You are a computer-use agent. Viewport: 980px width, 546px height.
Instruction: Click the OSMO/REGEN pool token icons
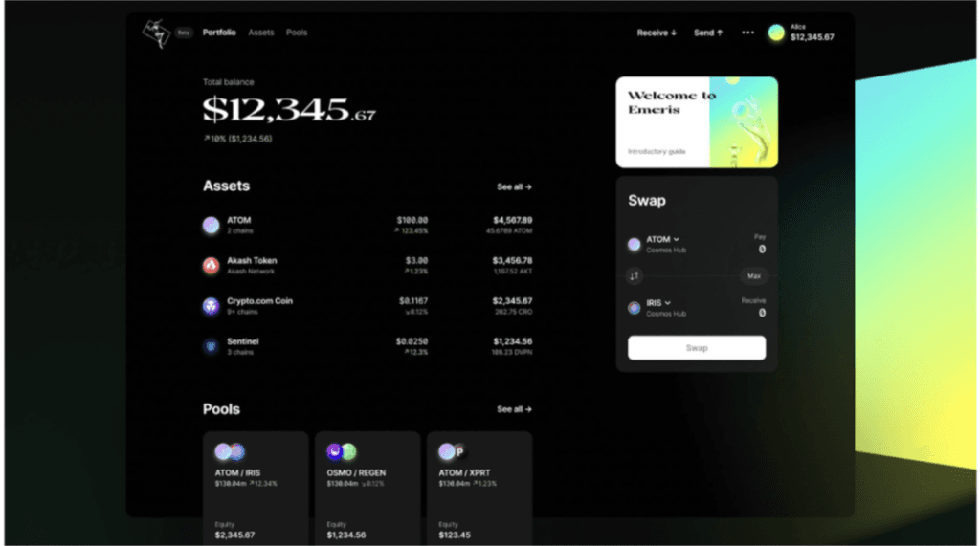[x=342, y=451]
